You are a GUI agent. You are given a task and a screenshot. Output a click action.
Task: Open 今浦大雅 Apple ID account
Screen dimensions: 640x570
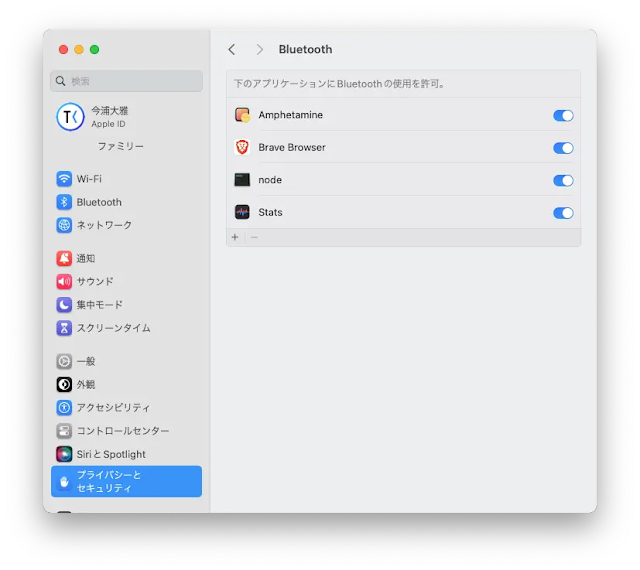[x=127, y=117]
